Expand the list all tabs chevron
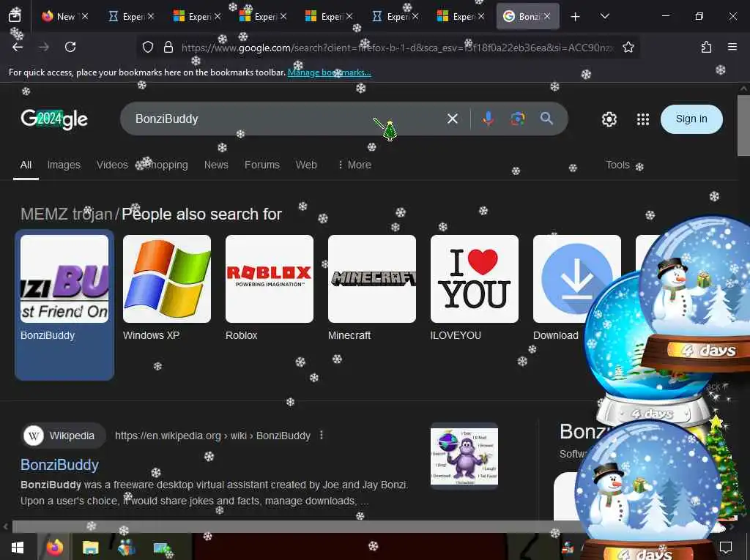750x560 pixels. point(604,16)
